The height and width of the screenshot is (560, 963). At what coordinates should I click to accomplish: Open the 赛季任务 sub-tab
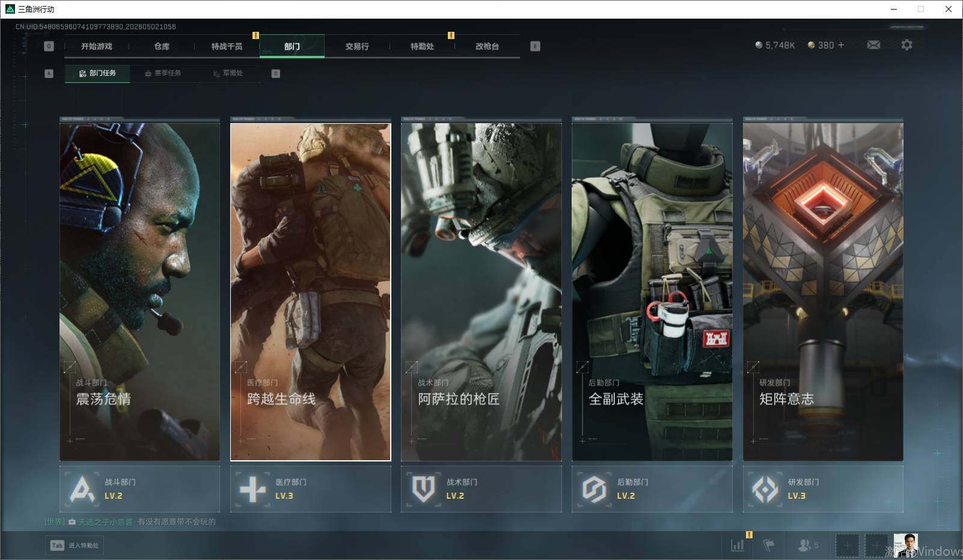pos(163,73)
